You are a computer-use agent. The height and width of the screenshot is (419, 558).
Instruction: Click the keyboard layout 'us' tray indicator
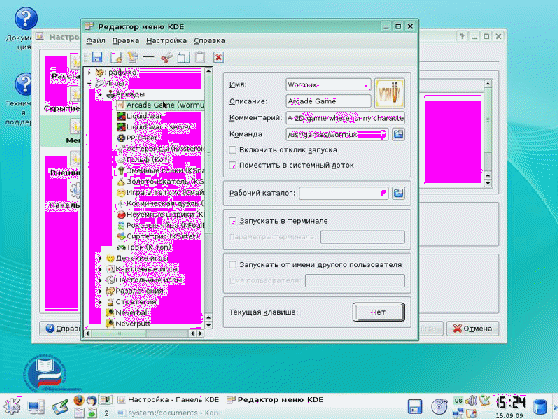(x=458, y=400)
